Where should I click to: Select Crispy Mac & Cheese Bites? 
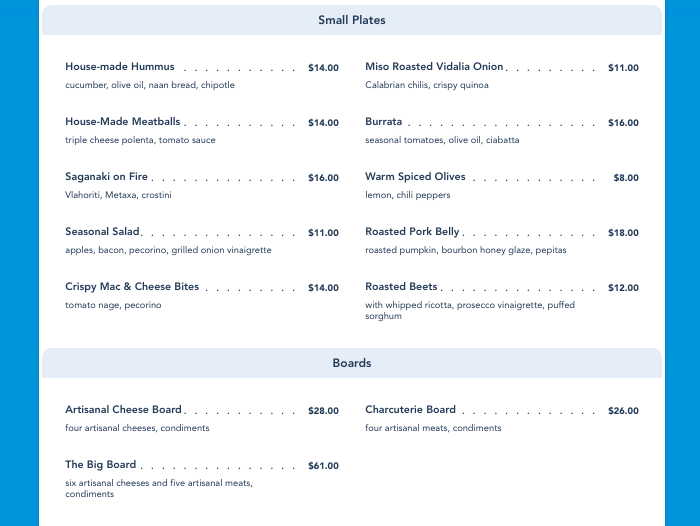[x=132, y=287]
